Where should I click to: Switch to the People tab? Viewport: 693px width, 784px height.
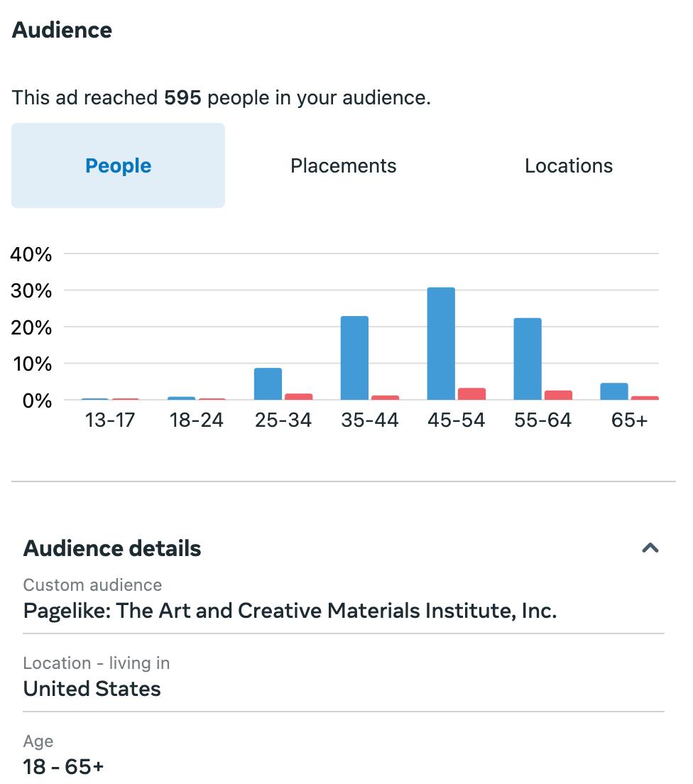(x=118, y=165)
